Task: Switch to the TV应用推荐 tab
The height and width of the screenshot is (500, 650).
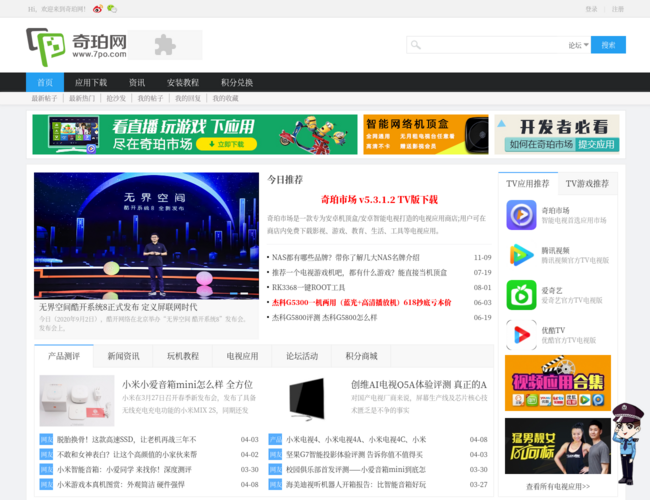Action: (x=528, y=184)
